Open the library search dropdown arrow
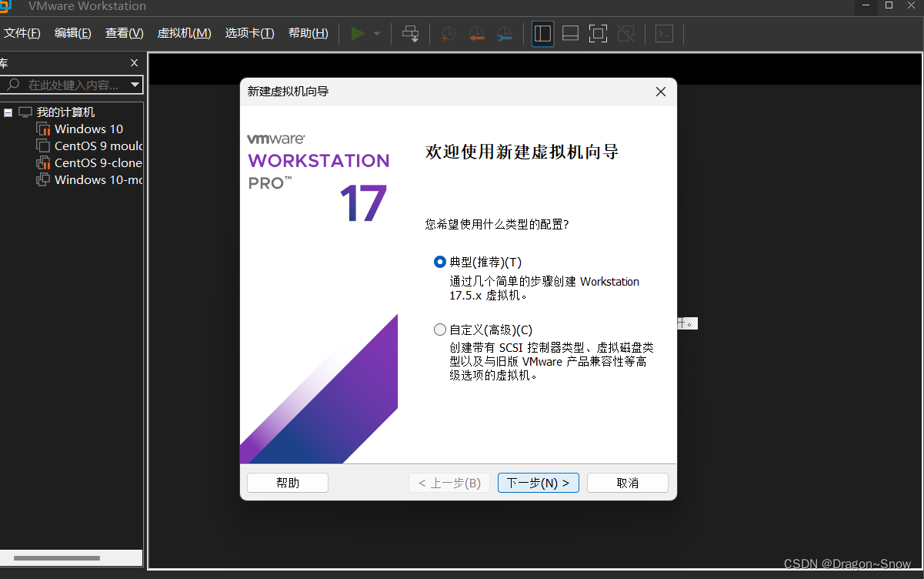 click(135, 85)
